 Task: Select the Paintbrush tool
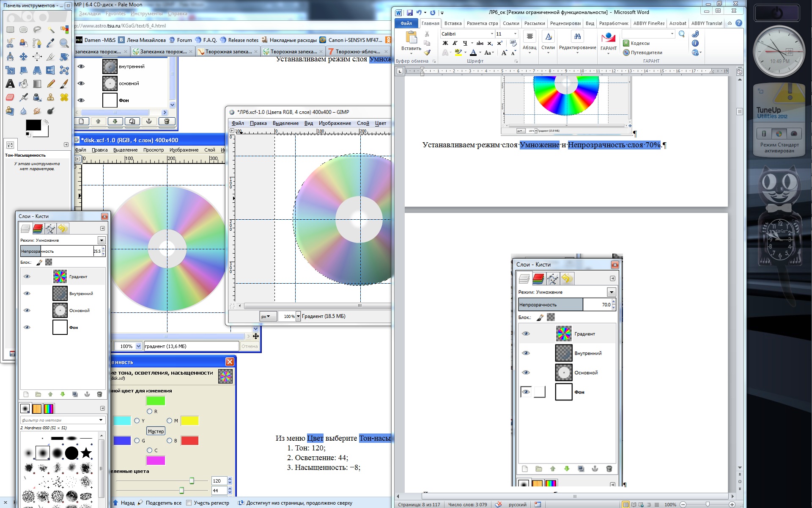coord(64,84)
